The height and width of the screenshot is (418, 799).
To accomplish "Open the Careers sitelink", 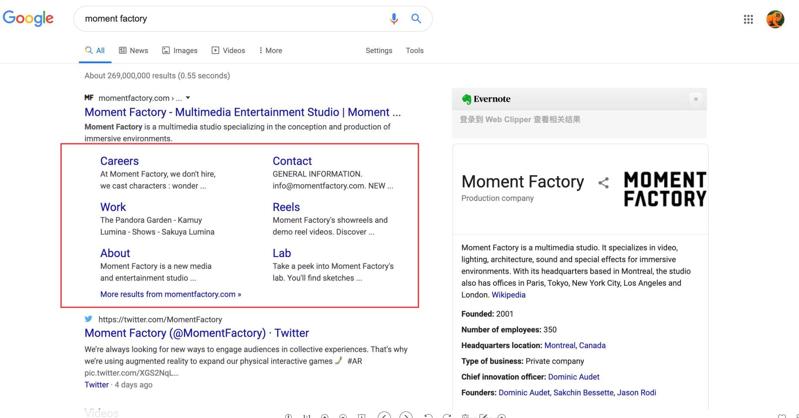I will tap(119, 161).
